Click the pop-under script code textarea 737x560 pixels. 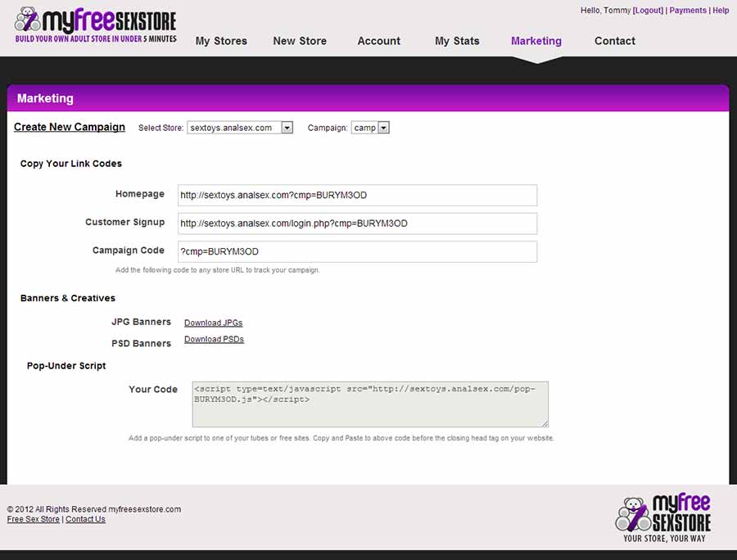pyautogui.click(x=370, y=404)
